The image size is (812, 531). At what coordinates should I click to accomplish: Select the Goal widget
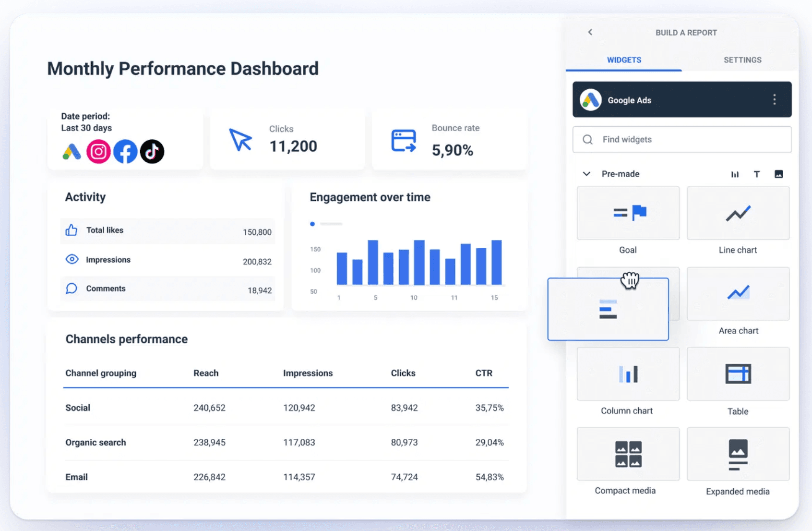(x=628, y=214)
